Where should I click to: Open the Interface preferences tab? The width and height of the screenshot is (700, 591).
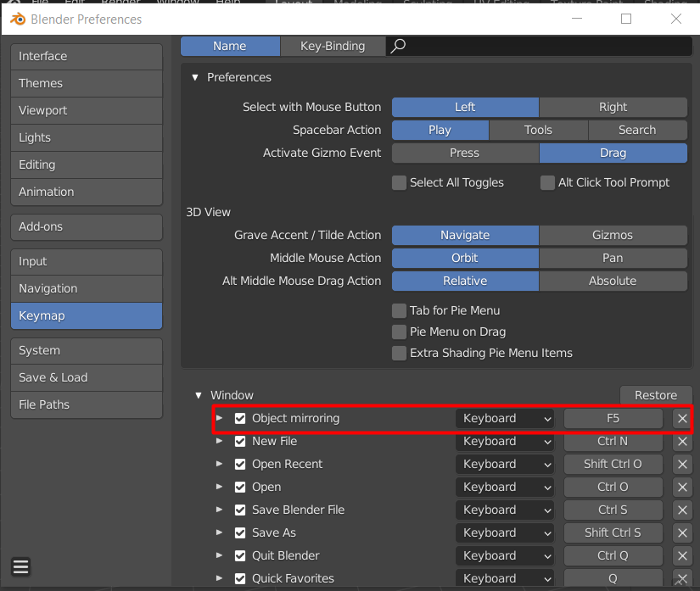tap(87, 57)
